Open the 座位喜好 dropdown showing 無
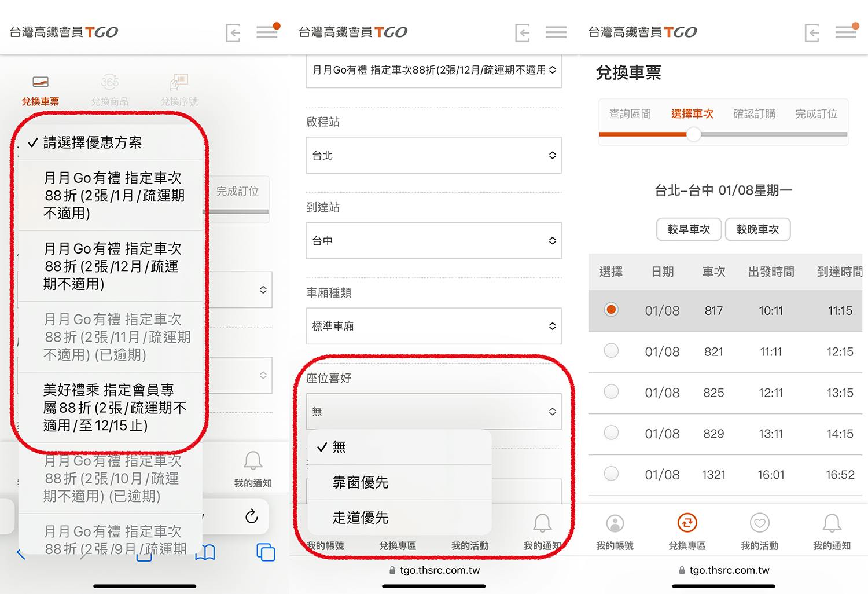This screenshot has height=594, width=868. [x=434, y=412]
